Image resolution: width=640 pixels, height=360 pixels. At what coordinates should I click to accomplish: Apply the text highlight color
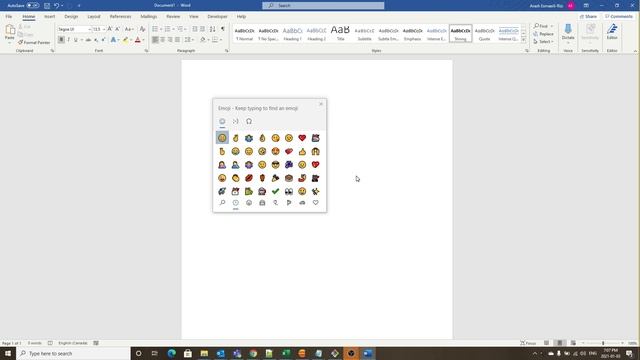(125, 40)
